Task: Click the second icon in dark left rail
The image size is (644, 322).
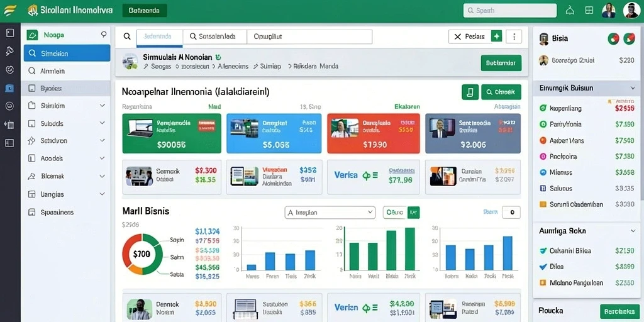Action: coord(10,51)
